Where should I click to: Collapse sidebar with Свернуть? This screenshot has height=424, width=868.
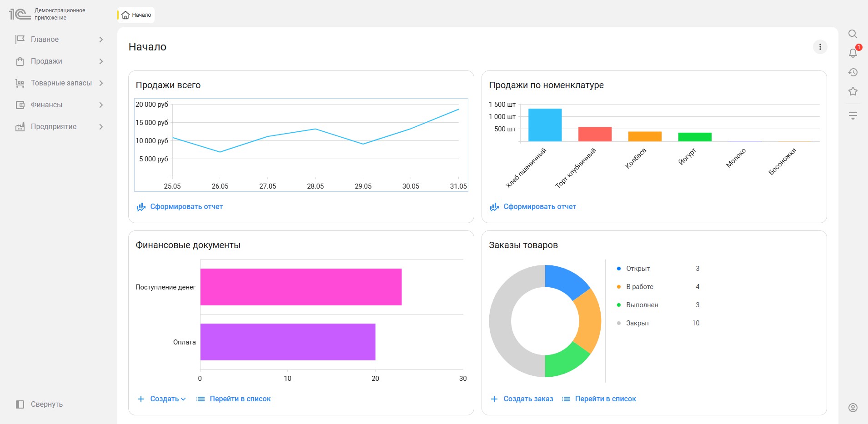click(x=39, y=404)
